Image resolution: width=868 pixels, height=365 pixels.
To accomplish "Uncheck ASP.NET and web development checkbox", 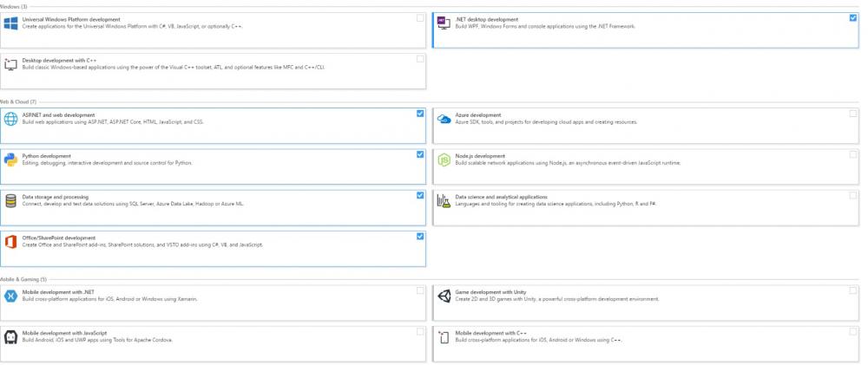I will (x=420, y=114).
